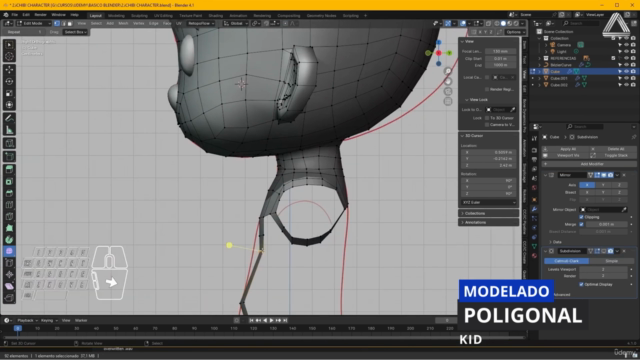The width and height of the screenshot is (640, 360).
Task: Open the Modifiers properties tab (wrench icon)
Action: [534, 209]
